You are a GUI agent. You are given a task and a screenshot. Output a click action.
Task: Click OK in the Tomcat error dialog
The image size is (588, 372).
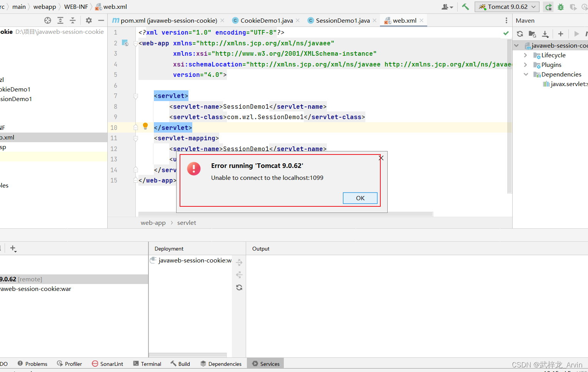(360, 198)
